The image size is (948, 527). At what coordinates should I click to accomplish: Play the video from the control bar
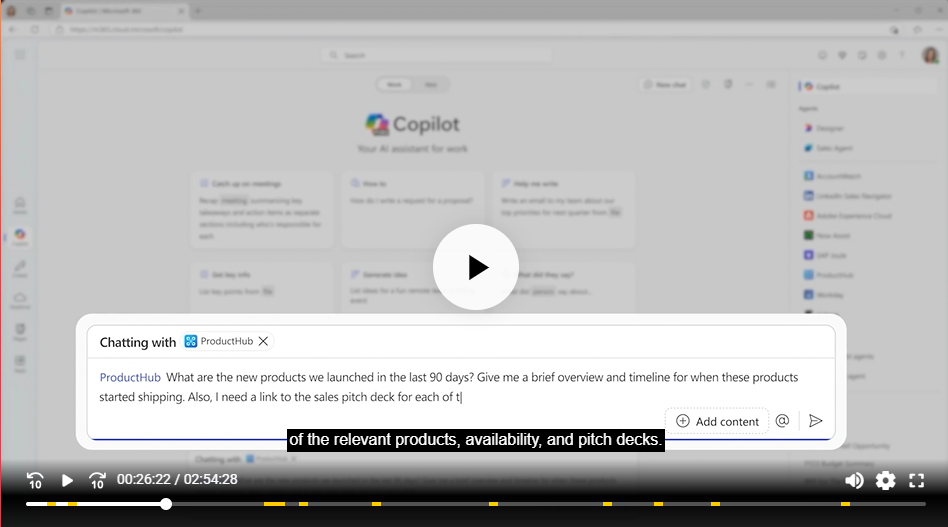[67, 480]
